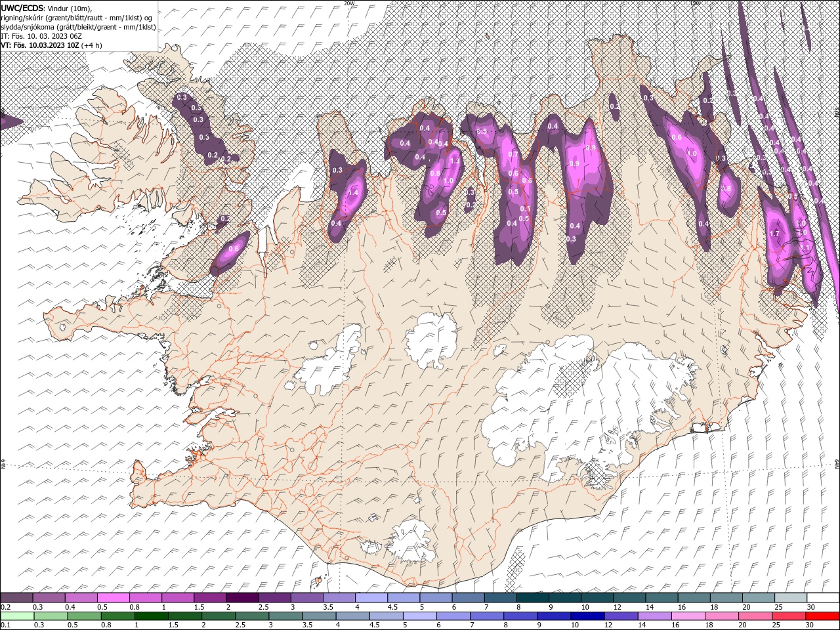
Task: Click the "VT: Fös. 10.03.2023 10Z" valid time
Action: point(40,45)
